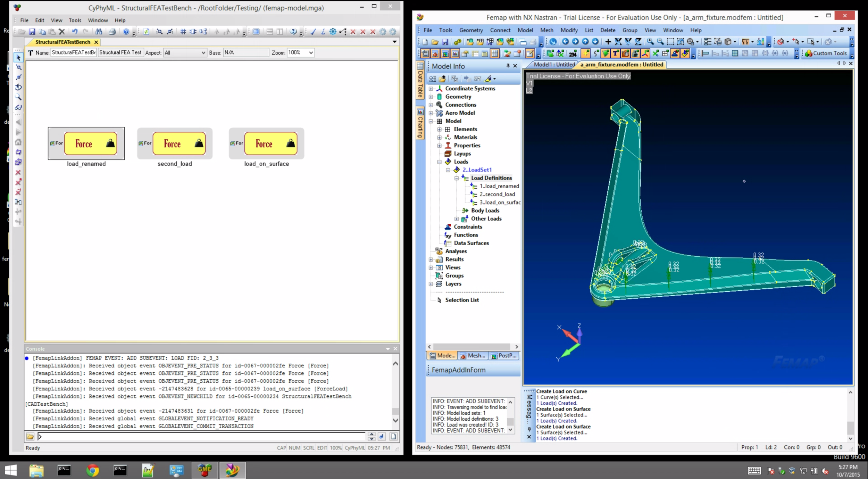Screen dimensions: 868x479
Task: Toggle Model Info pane toolbar button
Action: [425, 53]
